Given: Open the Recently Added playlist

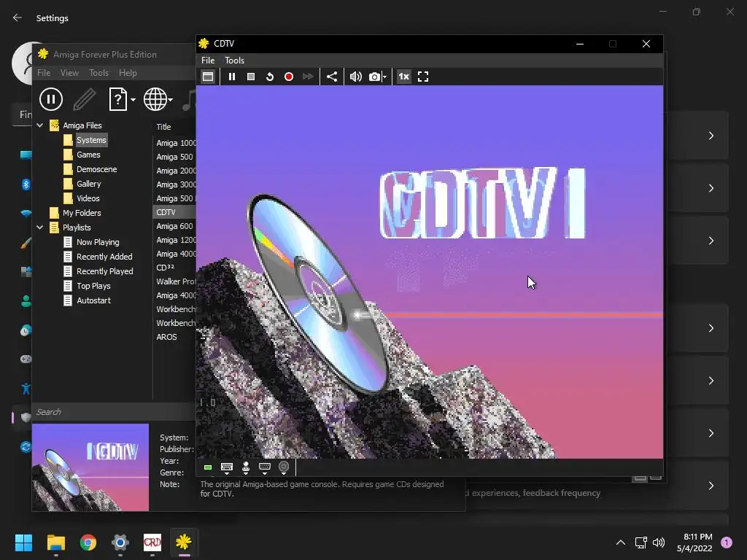Looking at the screenshot, I should point(104,257).
